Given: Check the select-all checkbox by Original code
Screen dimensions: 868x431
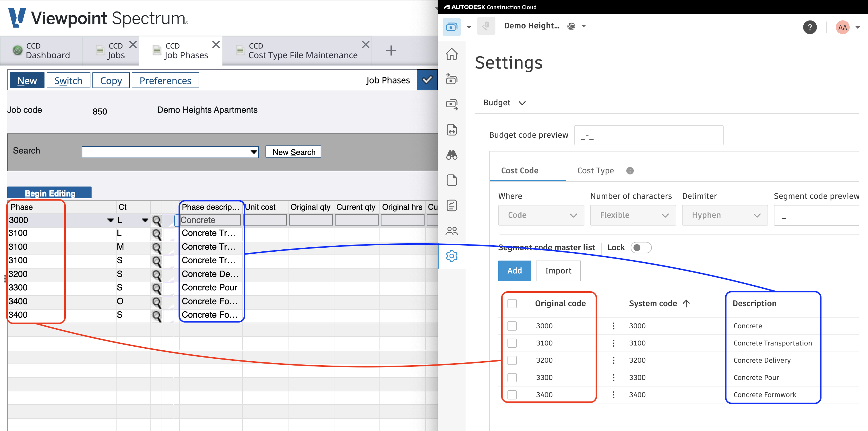Looking at the screenshot, I should pyautogui.click(x=512, y=303).
